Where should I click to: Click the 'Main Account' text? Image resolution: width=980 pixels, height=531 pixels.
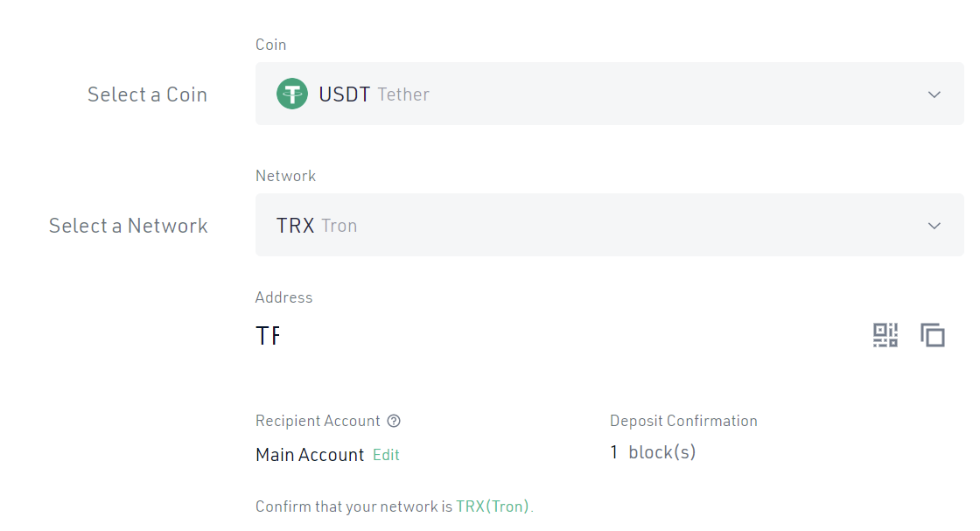coord(310,455)
